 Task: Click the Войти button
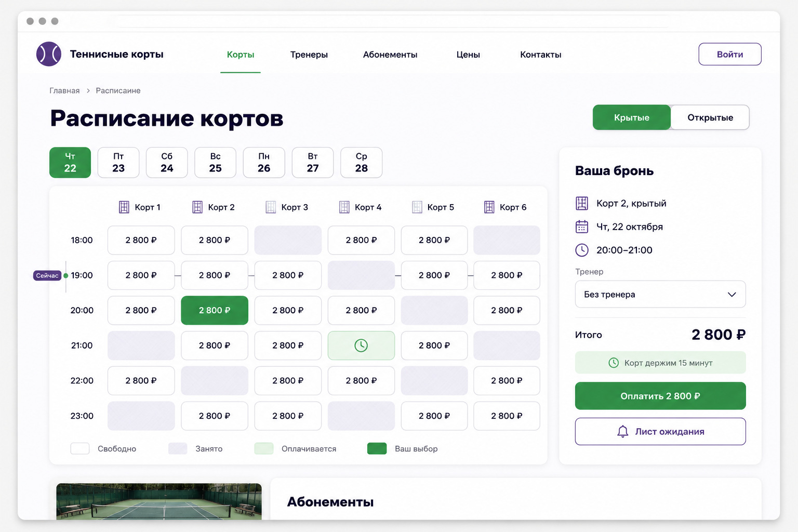pos(730,54)
